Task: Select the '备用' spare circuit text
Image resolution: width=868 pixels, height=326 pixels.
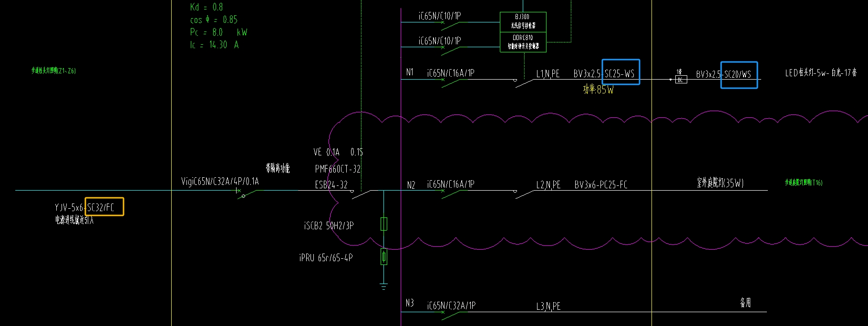Action: pyautogui.click(x=745, y=303)
